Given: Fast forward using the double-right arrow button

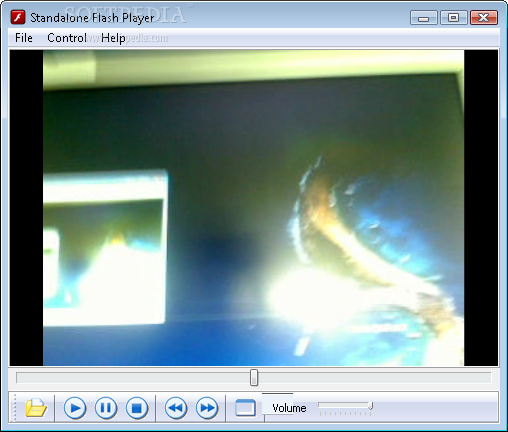Looking at the screenshot, I should click(x=207, y=408).
